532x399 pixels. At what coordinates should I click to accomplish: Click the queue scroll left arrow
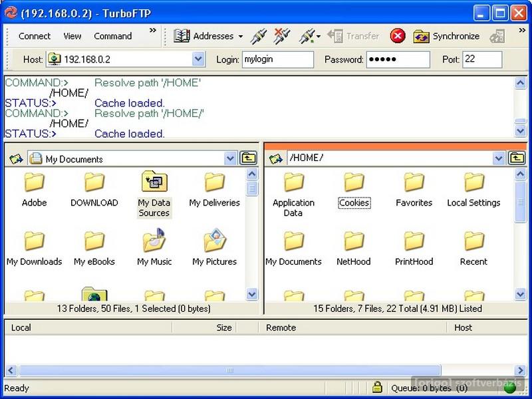click(11, 370)
